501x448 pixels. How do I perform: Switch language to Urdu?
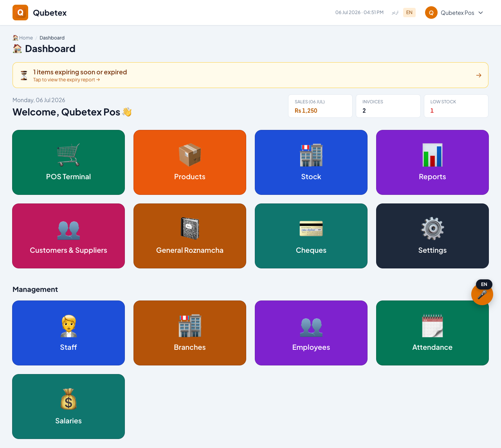pos(395,13)
